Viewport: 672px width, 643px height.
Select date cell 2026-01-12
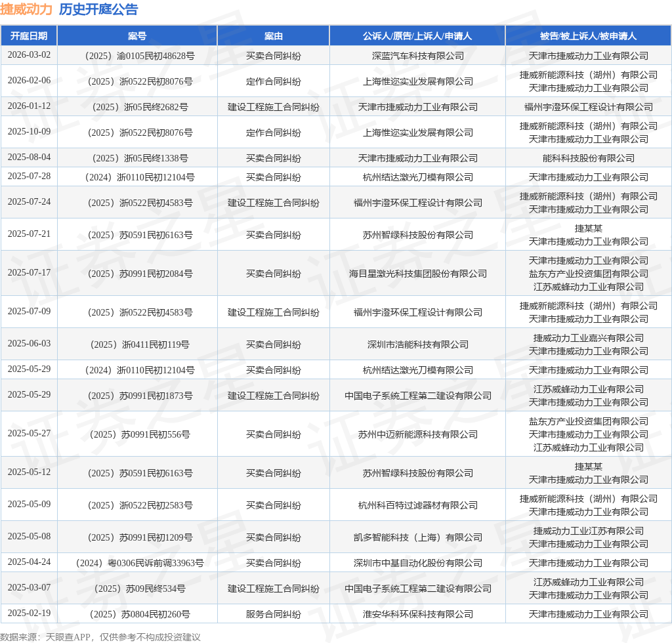29,106
